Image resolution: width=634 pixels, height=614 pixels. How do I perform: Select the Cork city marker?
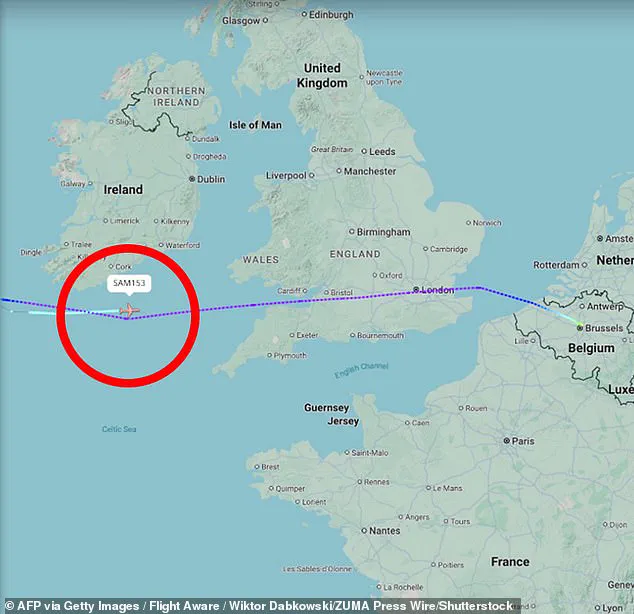tap(111, 266)
